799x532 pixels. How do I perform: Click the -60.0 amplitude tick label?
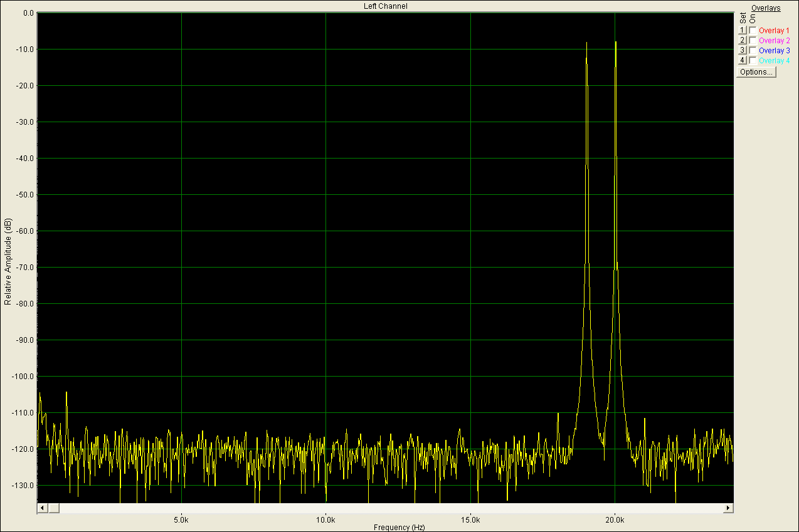pyautogui.click(x=25, y=231)
